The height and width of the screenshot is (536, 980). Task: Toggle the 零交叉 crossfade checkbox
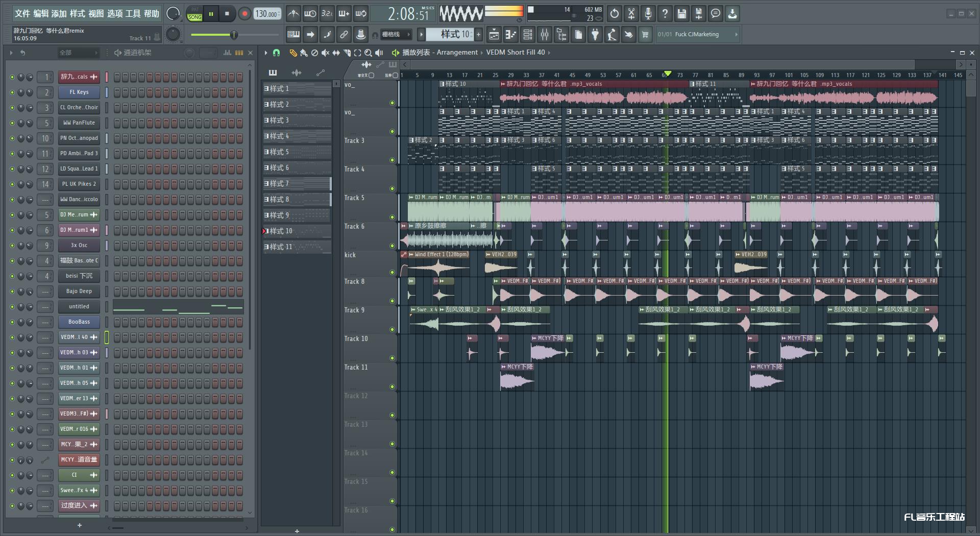coord(371,75)
